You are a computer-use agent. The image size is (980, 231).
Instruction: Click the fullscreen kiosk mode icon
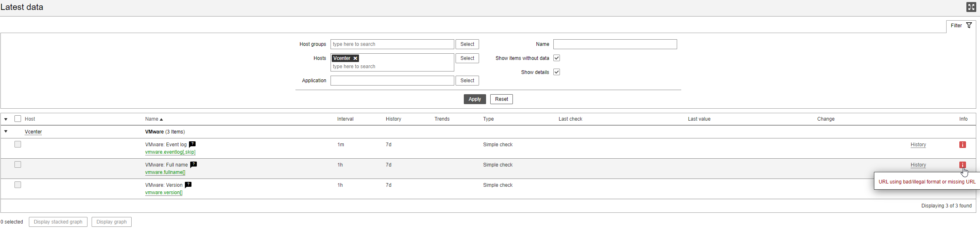tap(971, 7)
